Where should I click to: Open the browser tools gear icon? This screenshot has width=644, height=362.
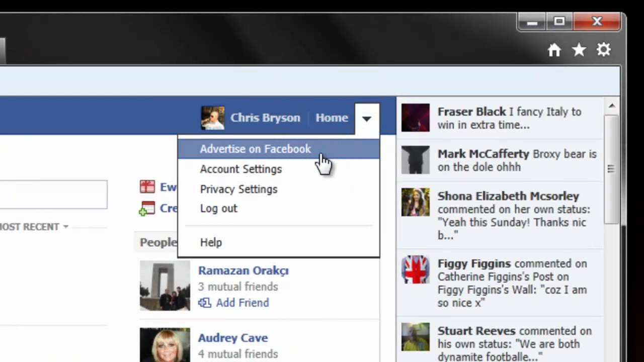coord(603,50)
